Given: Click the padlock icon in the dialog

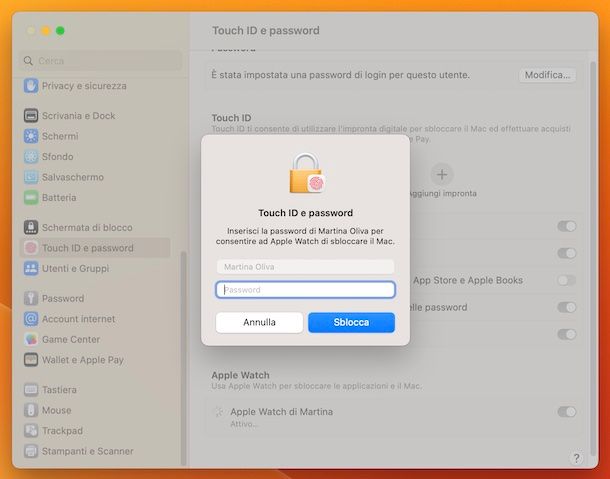Looking at the screenshot, I should pyautogui.click(x=307, y=173).
